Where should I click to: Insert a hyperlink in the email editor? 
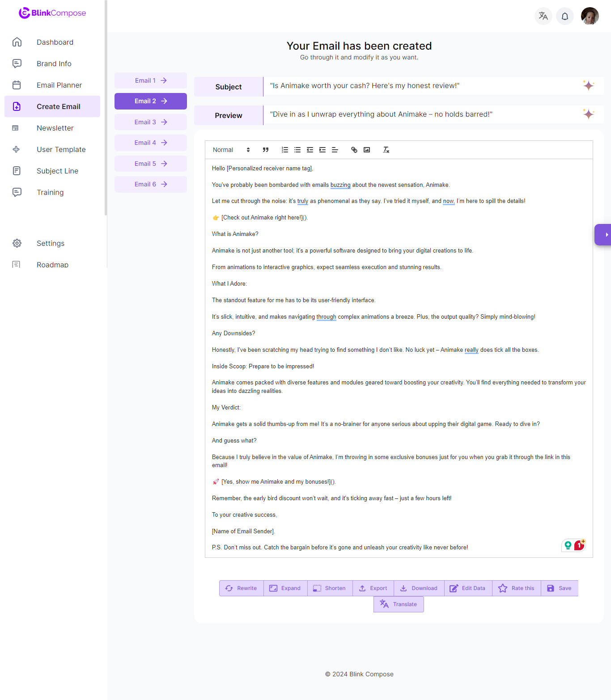(354, 150)
